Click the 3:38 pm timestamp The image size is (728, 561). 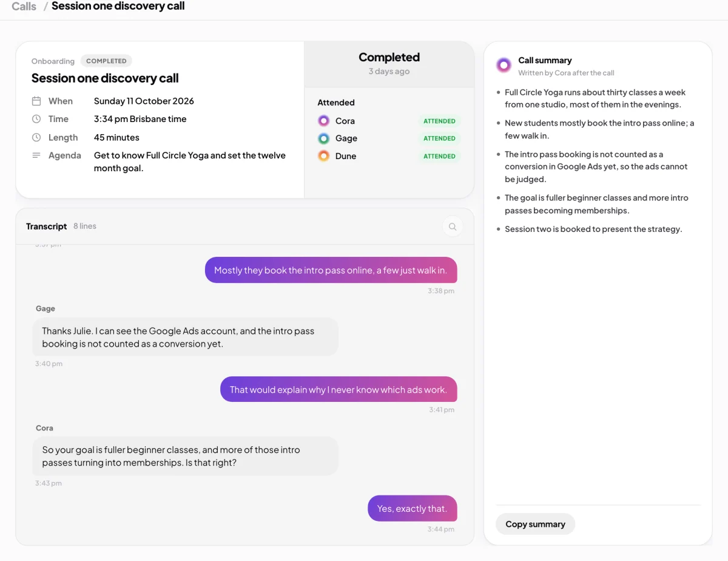click(441, 291)
